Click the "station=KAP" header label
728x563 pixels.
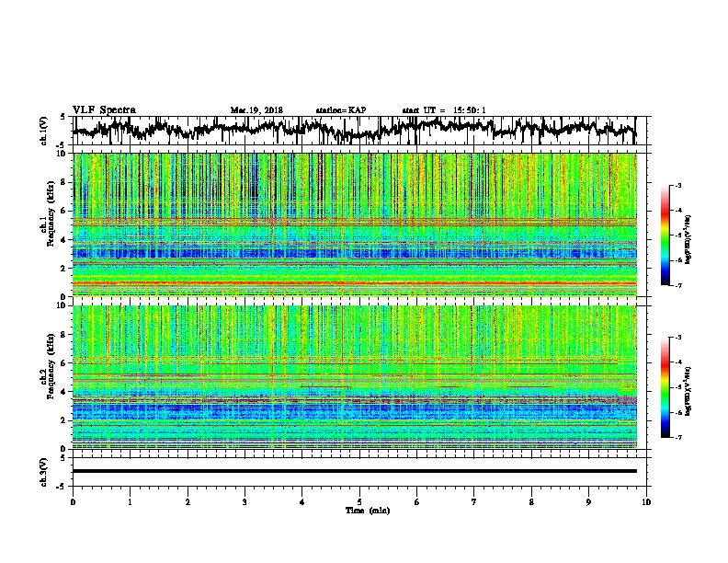tap(341, 110)
